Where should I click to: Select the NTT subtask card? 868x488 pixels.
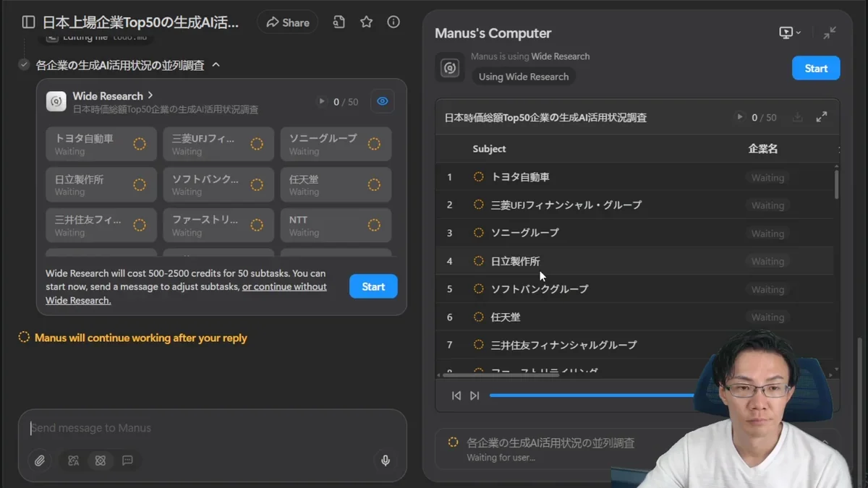[336, 226]
